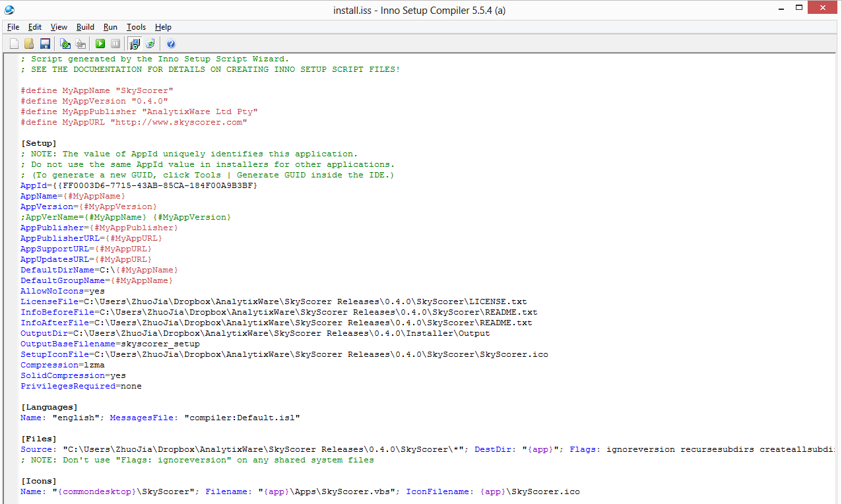The width and height of the screenshot is (842, 504).
Task: Compile the install.iss script
Action: (x=65, y=44)
